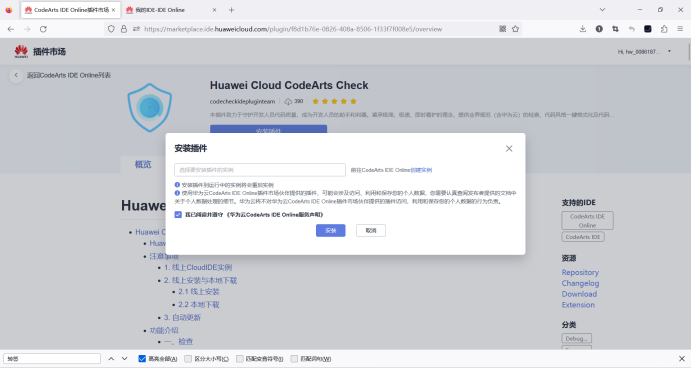
Task: Reload the current page
Action: coord(43,29)
